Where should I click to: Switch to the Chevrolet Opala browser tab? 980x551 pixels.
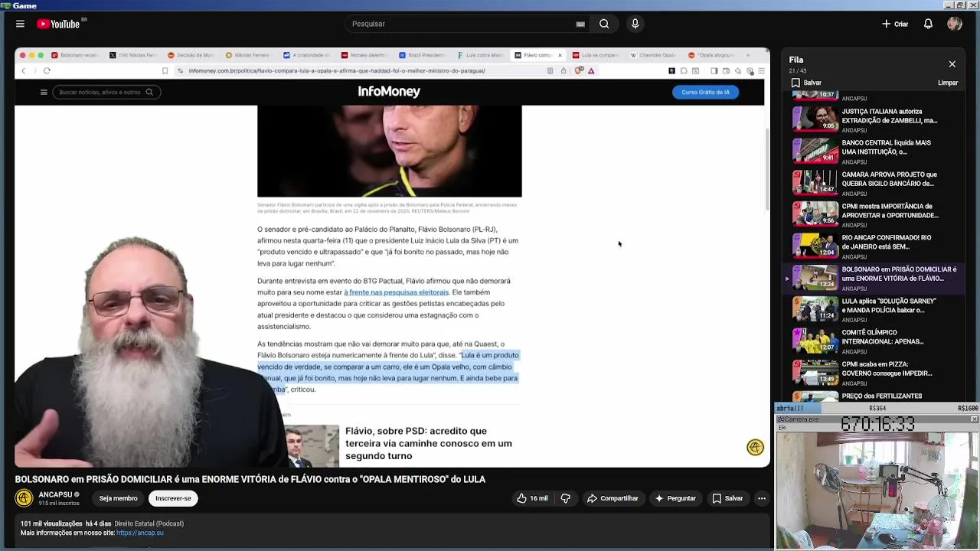click(653, 55)
